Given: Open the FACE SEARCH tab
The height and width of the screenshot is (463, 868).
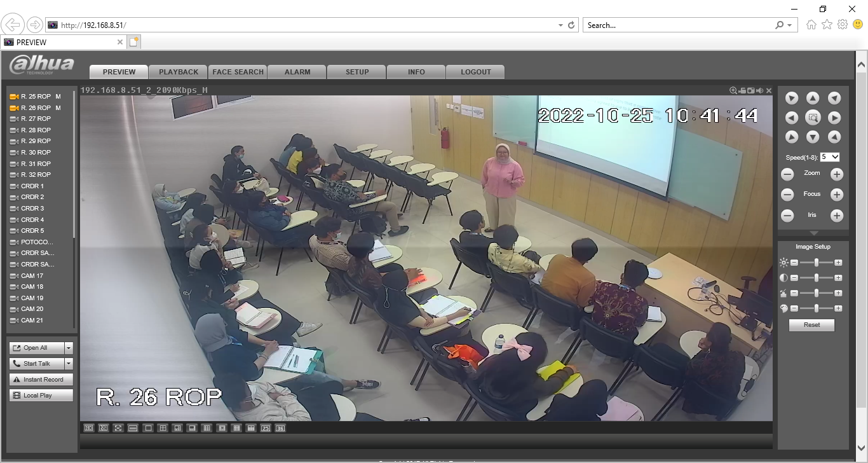Looking at the screenshot, I should [x=238, y=72].
